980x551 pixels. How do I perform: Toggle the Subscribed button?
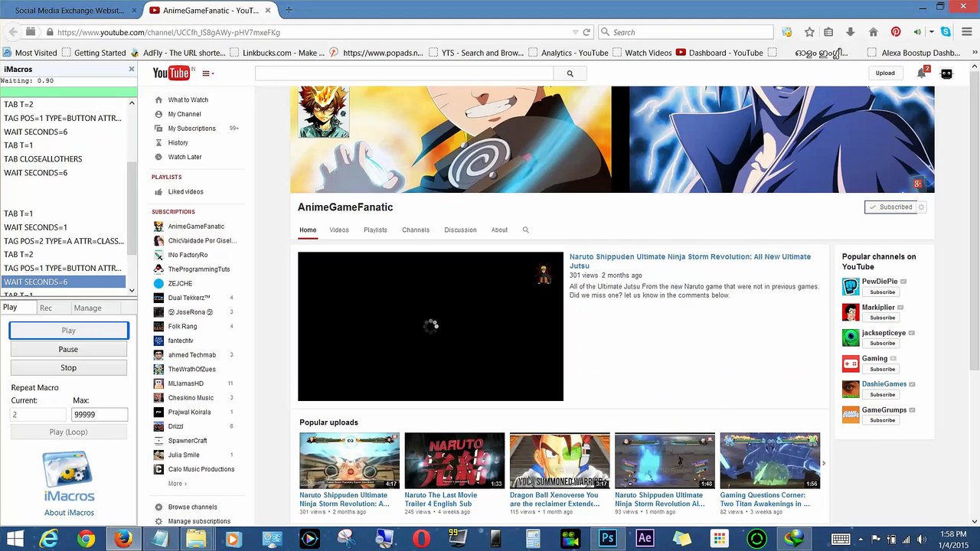coord(890,207)
